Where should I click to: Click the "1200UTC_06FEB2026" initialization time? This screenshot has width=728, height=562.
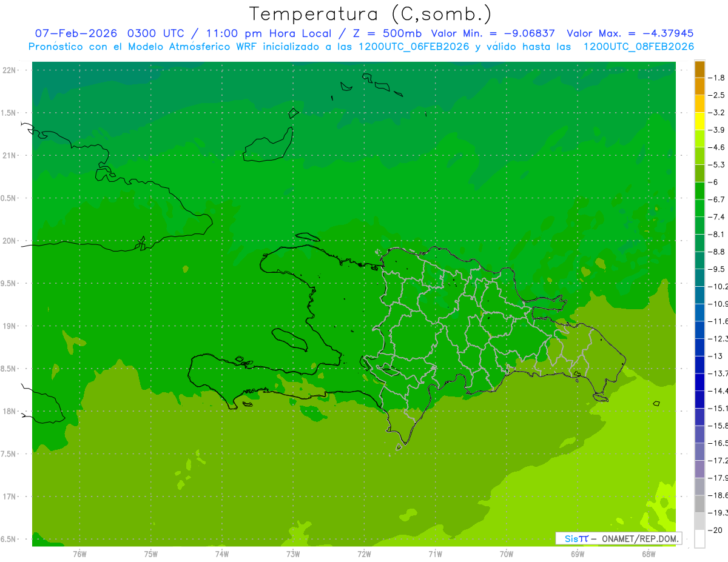414,47
